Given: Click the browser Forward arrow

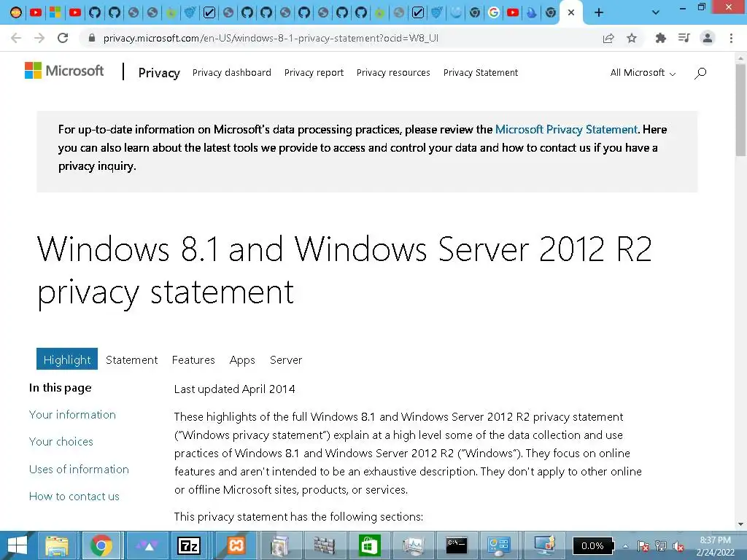Looking at the screenshot, I should 39,38.
